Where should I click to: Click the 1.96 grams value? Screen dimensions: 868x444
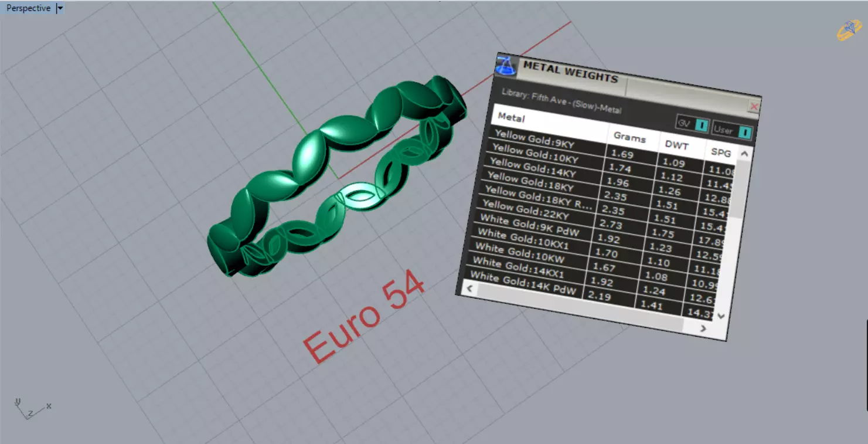pos(617,182)
